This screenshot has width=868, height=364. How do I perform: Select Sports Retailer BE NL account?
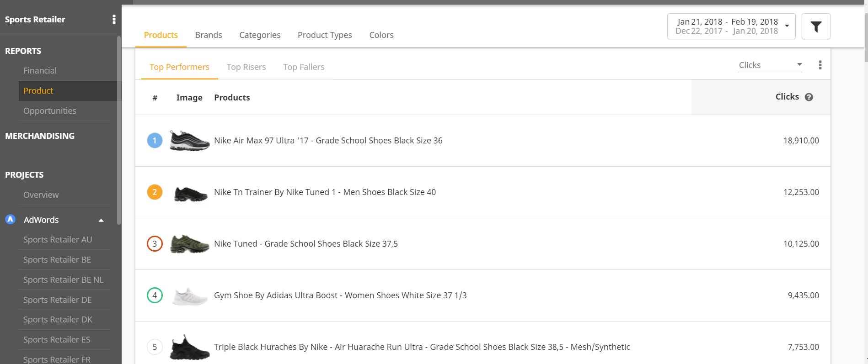[64, 280]
